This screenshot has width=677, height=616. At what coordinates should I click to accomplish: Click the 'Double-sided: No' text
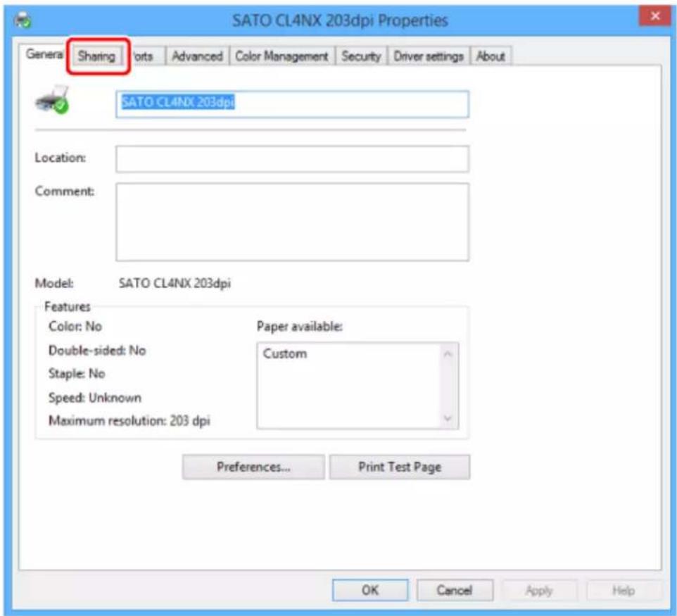[97, 351]
